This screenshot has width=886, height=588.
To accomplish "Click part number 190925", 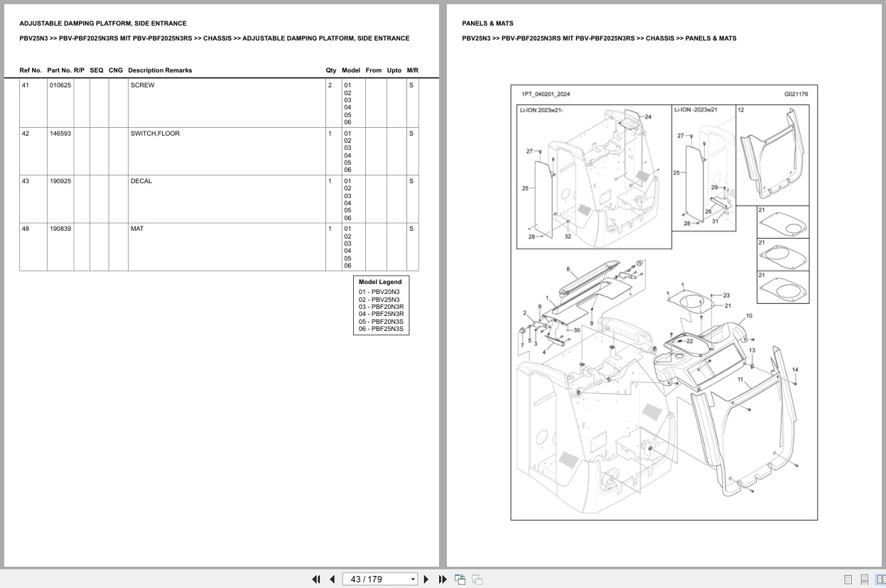I will [x=60, y=181].
